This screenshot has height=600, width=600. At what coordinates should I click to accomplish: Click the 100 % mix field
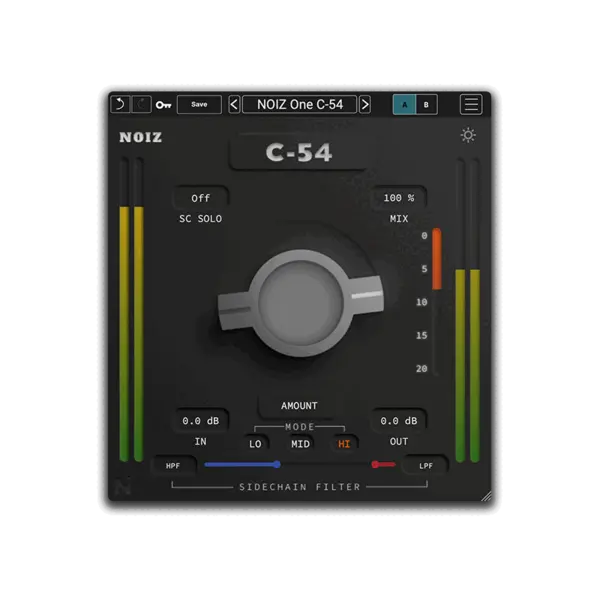[399, 198]
